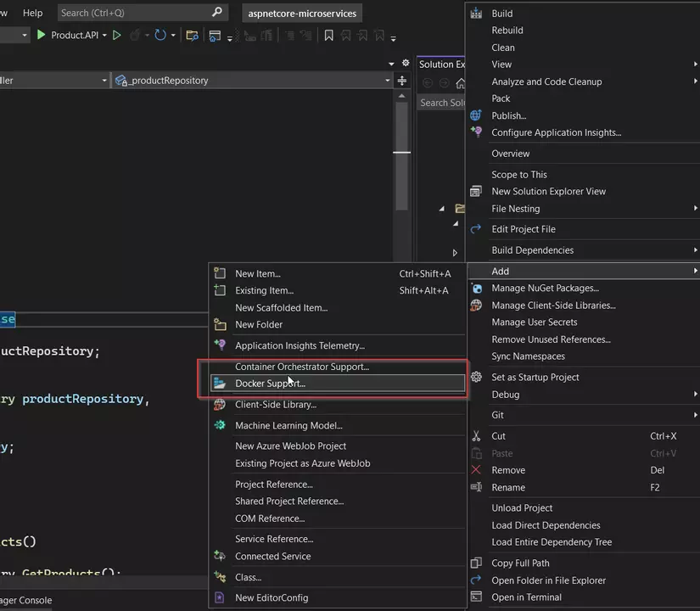The width and height of the screenshot is (700, 611).
Task: Expand the Build Dependencies submenu
Action: click(x=695, y=250)
